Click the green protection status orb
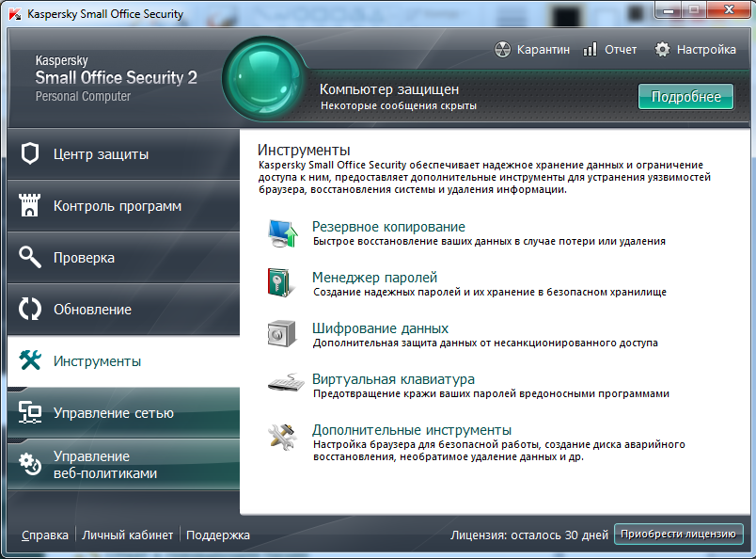The width and height of the screenshot is (756, 559). [x=263, y=79]
